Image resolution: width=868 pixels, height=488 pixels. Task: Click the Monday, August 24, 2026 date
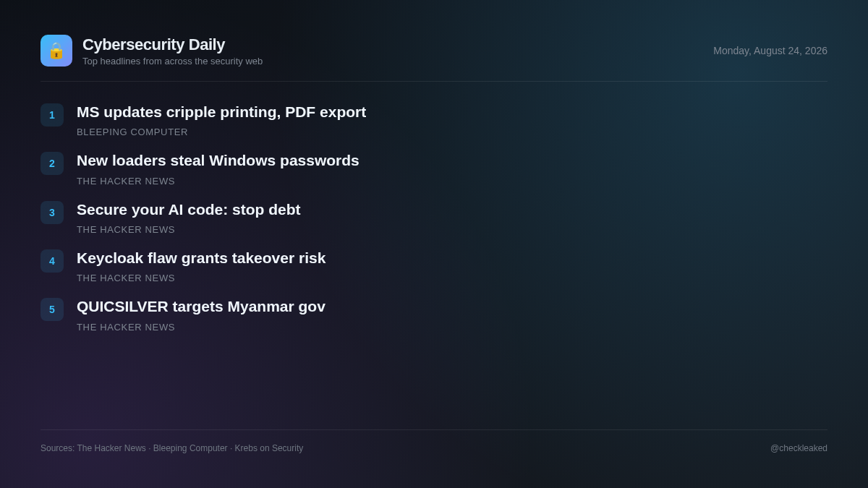770,51
